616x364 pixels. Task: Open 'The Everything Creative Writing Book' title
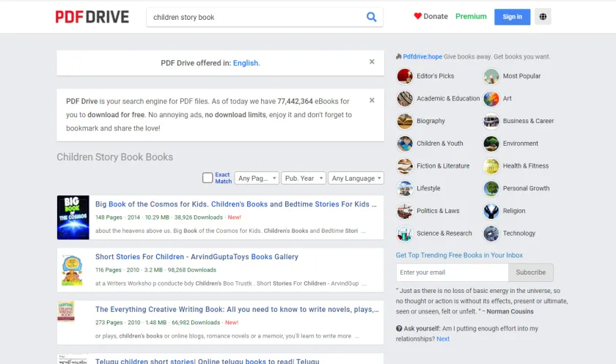237,309
